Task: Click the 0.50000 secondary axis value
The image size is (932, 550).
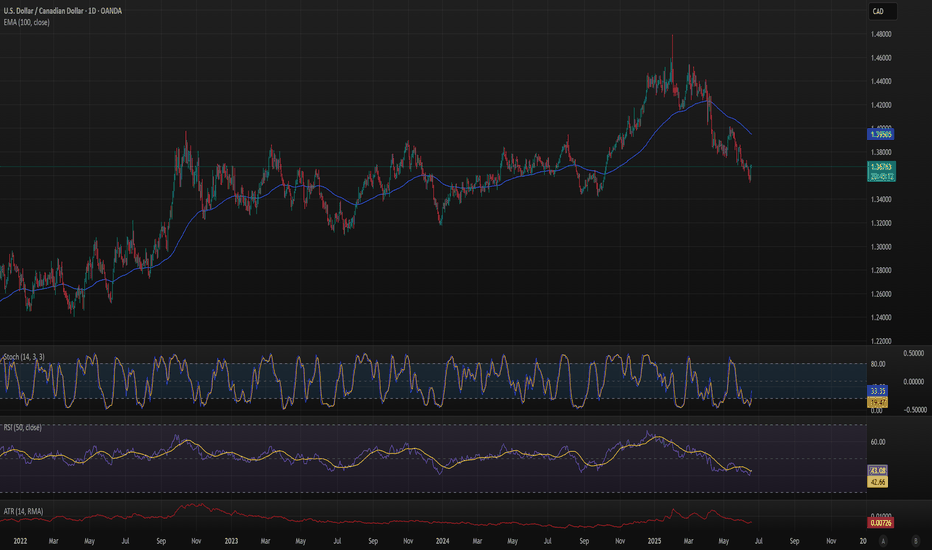Action: point(914,353)
